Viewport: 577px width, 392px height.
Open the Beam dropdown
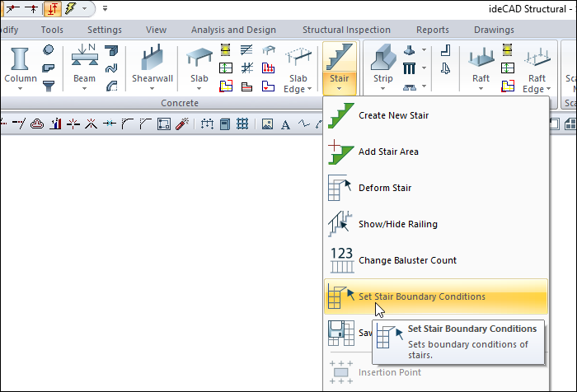[84, 86]
